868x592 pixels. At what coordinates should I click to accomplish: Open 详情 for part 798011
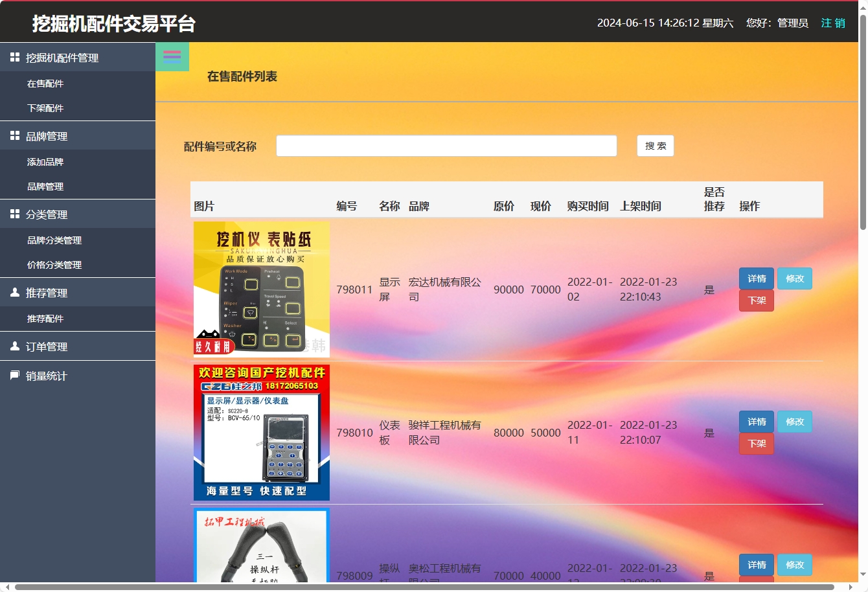coord(756,278)
